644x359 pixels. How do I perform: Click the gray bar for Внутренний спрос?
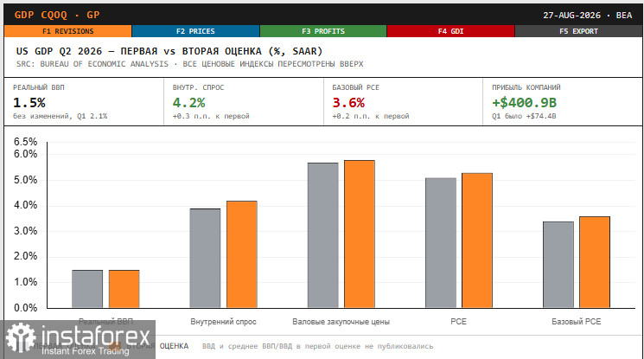205,259
